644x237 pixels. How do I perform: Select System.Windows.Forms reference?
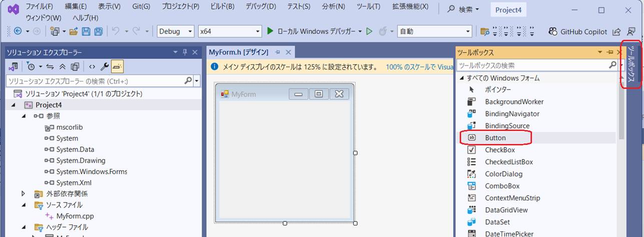tap(92, 171)
